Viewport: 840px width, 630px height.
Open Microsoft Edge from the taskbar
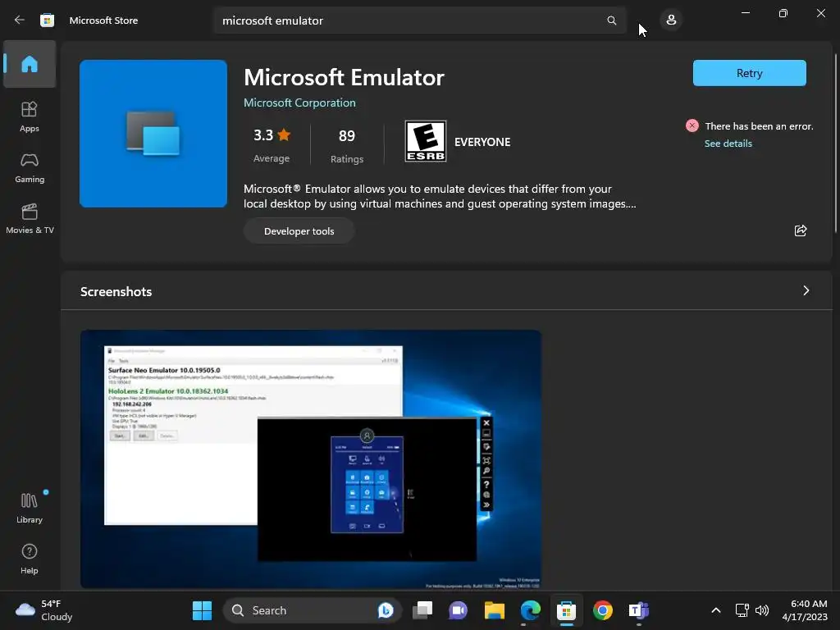point(531,610)
